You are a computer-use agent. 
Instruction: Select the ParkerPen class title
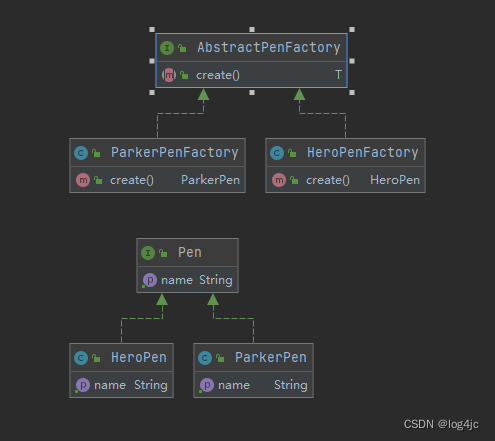point(271,357)
